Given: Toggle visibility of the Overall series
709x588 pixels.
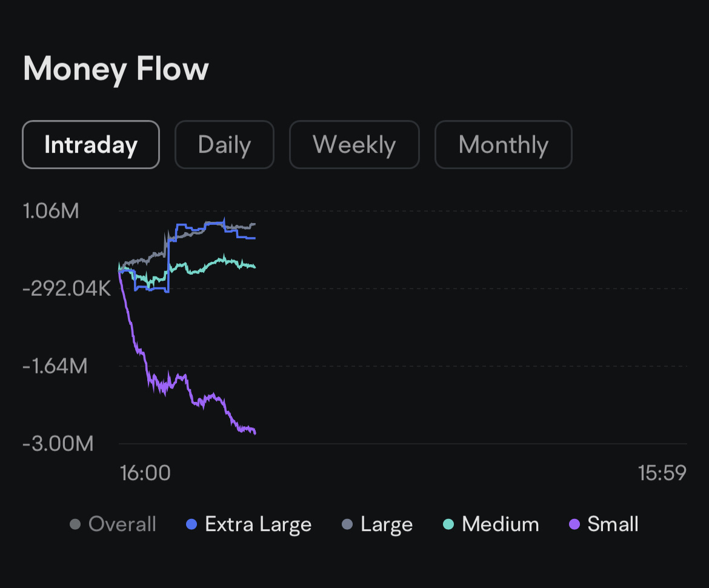Looking at the screenshot, I should pyautogui.click(x=113, y=524).
